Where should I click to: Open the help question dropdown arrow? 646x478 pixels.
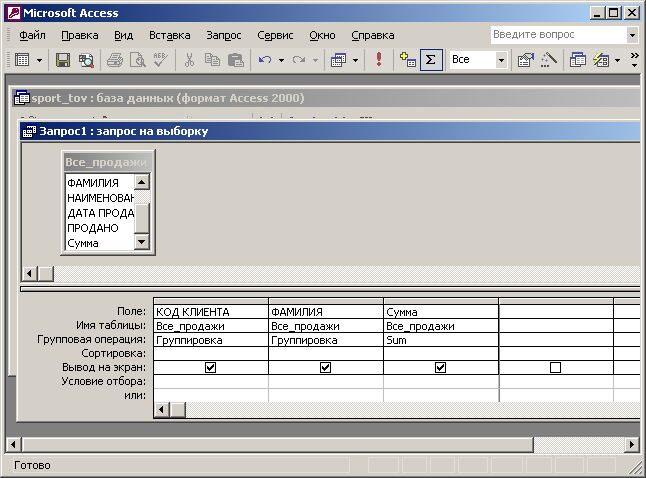pyautogui.click(x=632, y=35)
